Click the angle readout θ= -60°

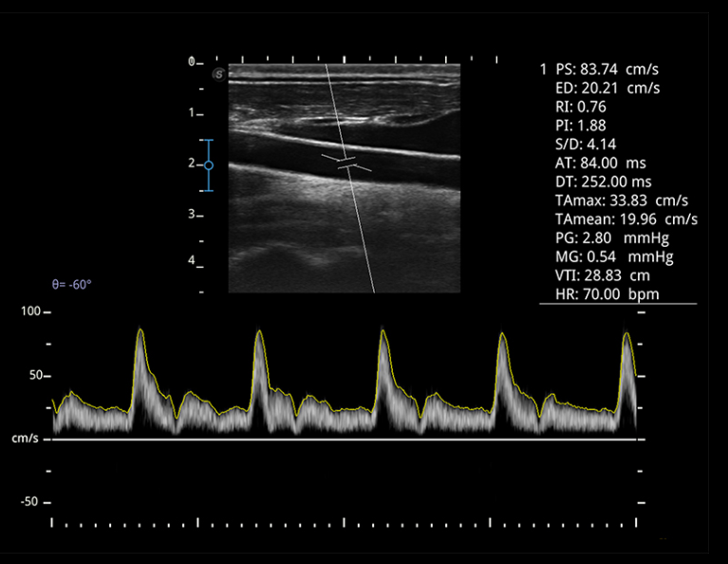click(x=71, y=284)
